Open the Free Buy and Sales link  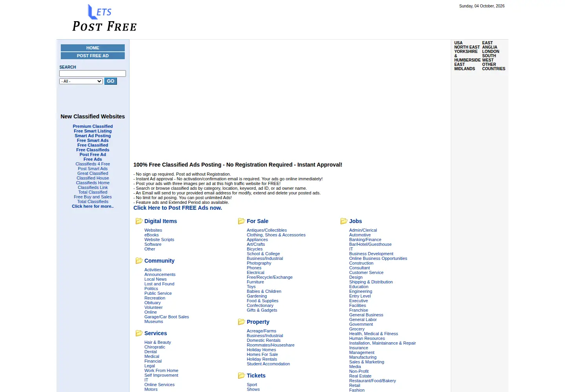(x=93, y=197)
